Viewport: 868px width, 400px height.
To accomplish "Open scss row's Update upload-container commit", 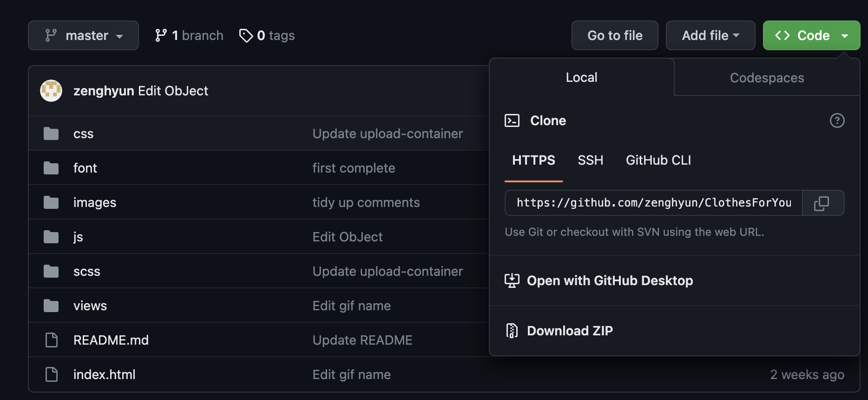I will click(388, 271).
